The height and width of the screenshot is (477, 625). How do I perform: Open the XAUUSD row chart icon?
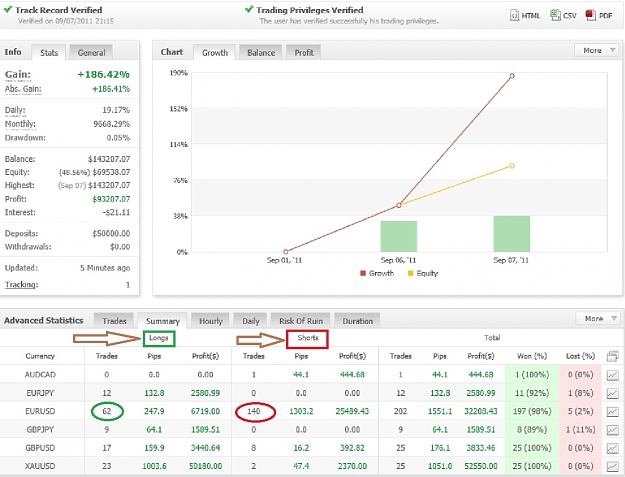pos(613,466)
